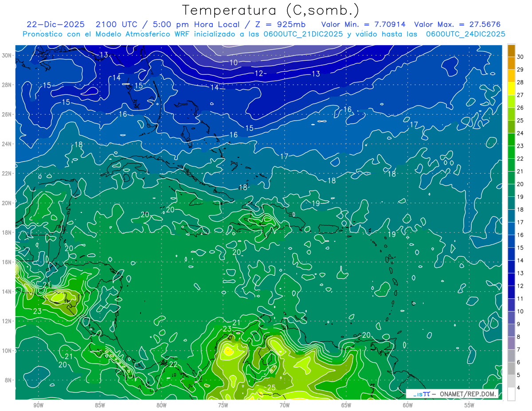Click the '75W' longitude axis label
The width and height of the screenshot is (532, 411).
click(223, 406)
